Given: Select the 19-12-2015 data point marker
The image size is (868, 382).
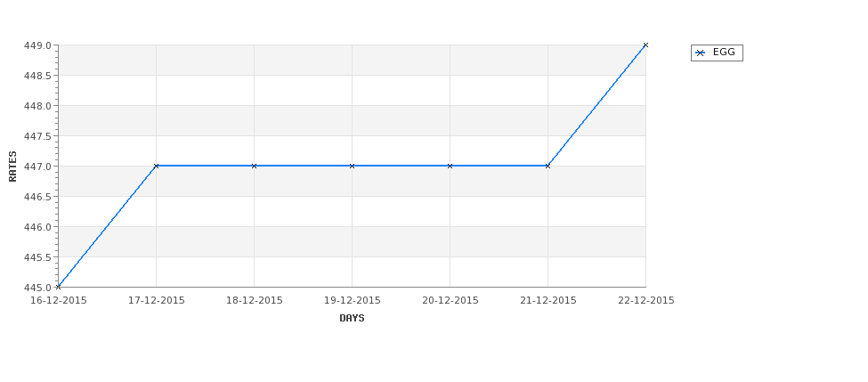Looking at the screenshot, I should point(352,167).
